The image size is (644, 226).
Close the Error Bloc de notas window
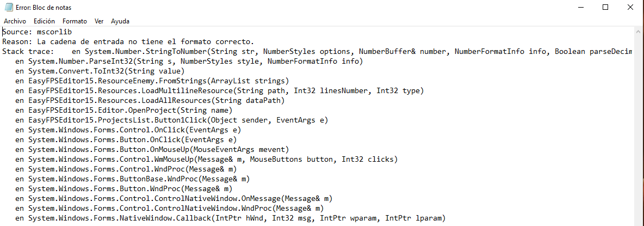[x=631, y=8]
